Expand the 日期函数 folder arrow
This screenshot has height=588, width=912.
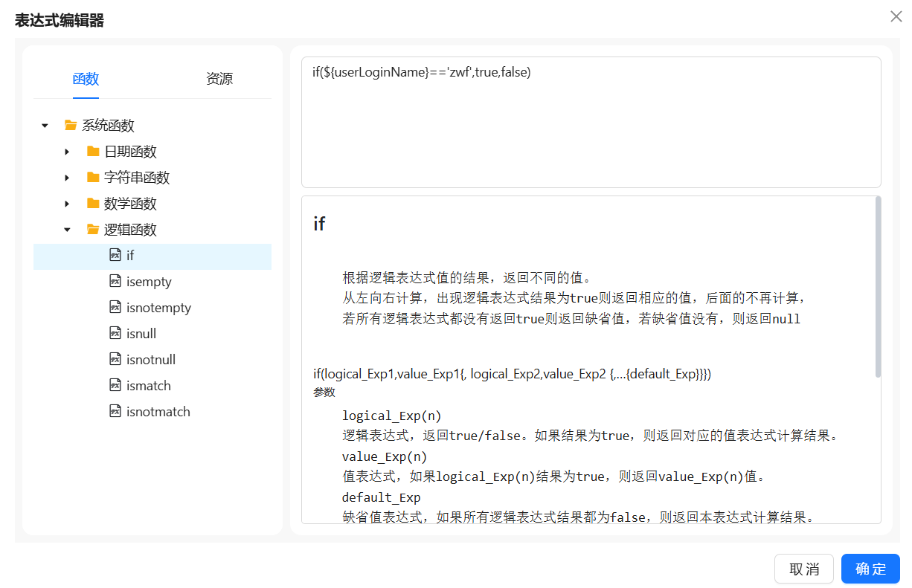click(x=67, y=152)
